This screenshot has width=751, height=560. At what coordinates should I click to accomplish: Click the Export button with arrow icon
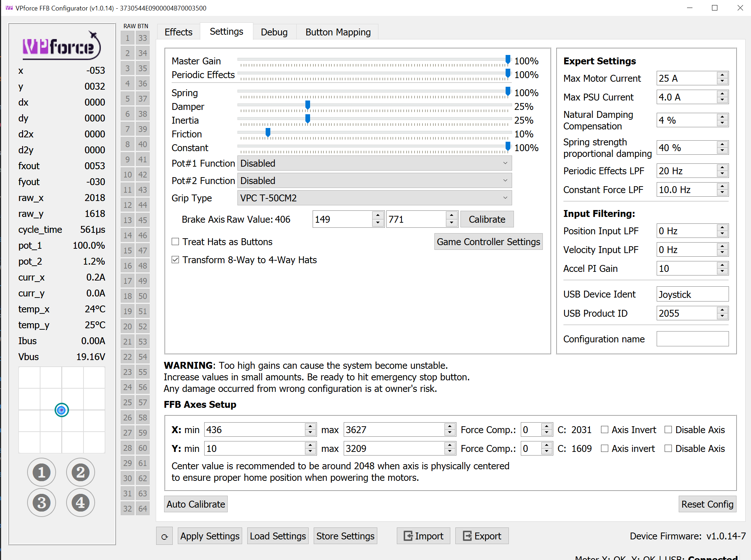(482, 536)
